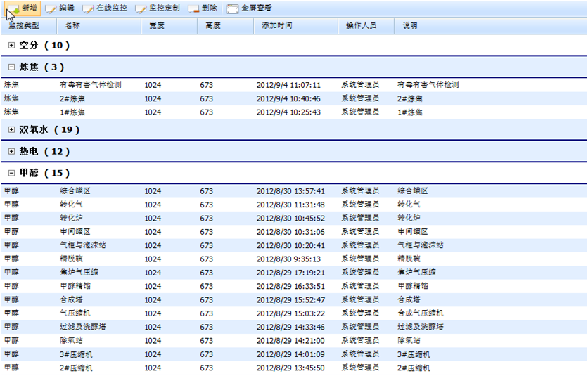Expand the 双氧水 (19) group
This screenshot has height=376, width=588.
point(11,130)
